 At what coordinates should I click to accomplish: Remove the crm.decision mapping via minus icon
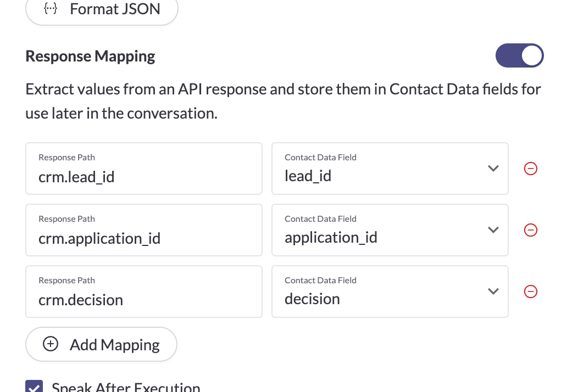pyautogui.click(x=531, y=292)
